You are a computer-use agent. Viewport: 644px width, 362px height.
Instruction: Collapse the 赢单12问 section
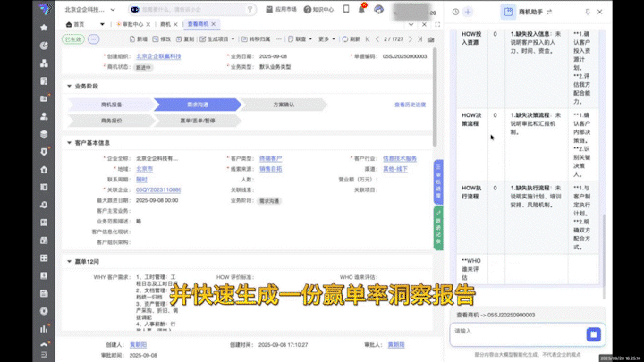pyautogui.click(x=70, y=261)
